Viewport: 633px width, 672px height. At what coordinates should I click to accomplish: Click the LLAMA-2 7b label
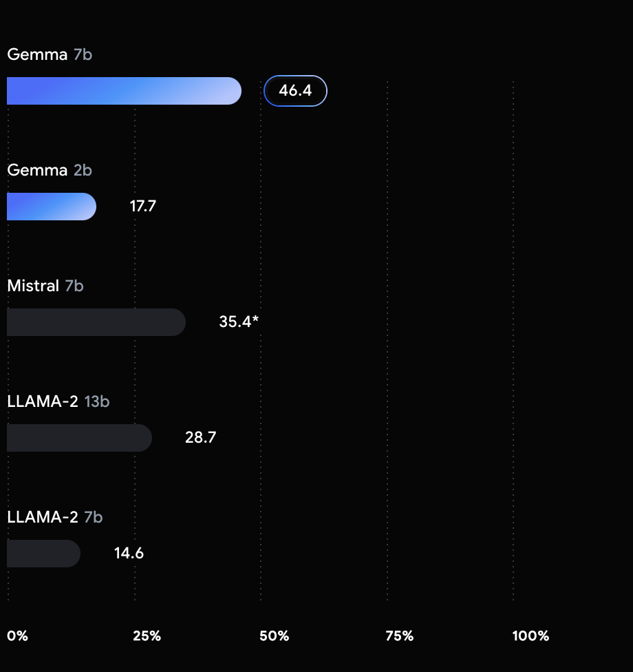[x=55, y=517]
